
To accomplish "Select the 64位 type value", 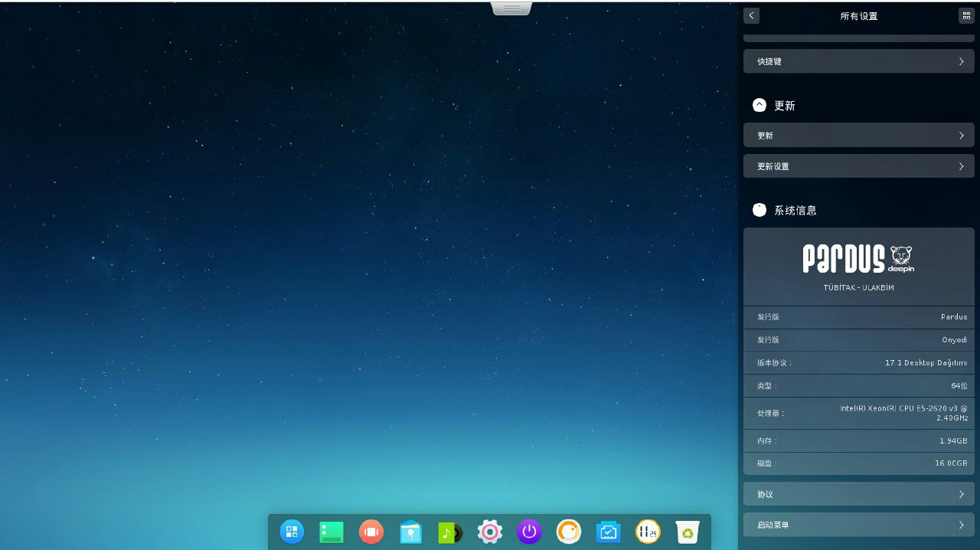I will (x=959, y=386).
